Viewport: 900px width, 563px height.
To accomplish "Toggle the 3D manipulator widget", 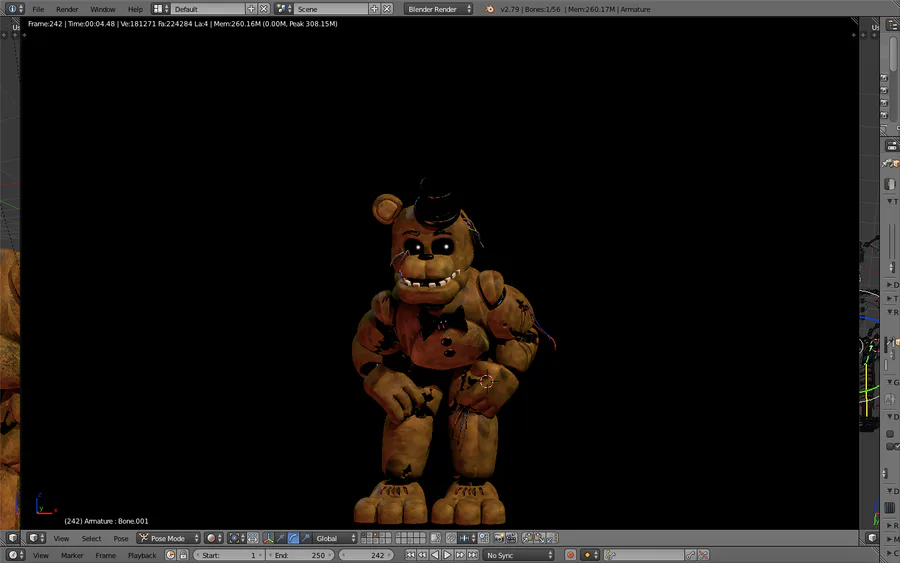I will (269, 538).
